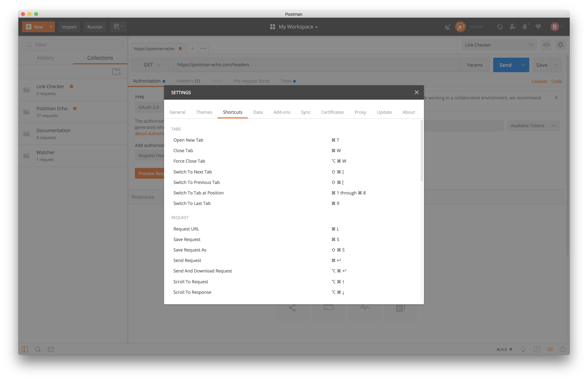Click the wrench settings icon in header
Viewport: 588px width, 381px height.
[513, 27]
